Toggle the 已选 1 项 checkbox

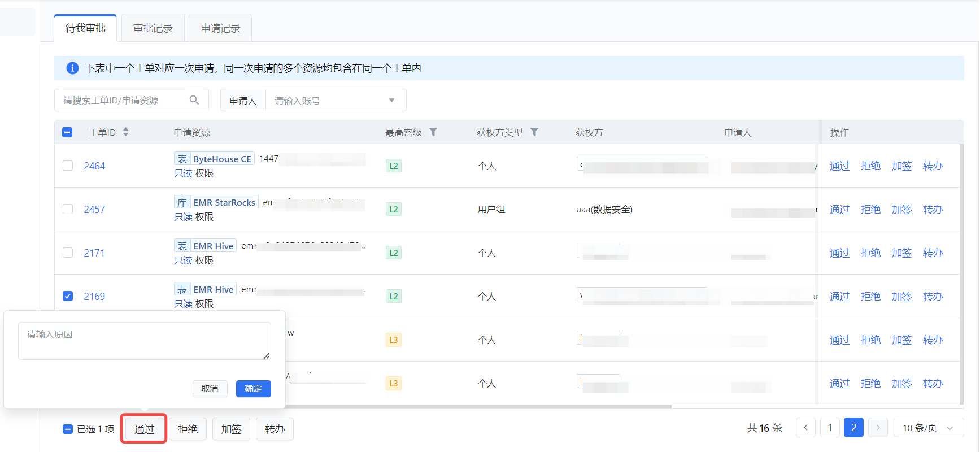pos(68,429)
